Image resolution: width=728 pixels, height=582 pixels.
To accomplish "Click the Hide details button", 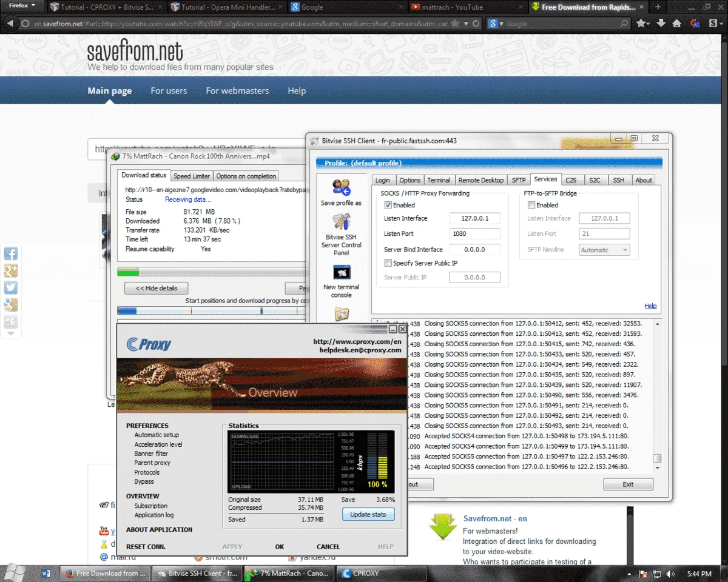I will (x=157, y=288).
